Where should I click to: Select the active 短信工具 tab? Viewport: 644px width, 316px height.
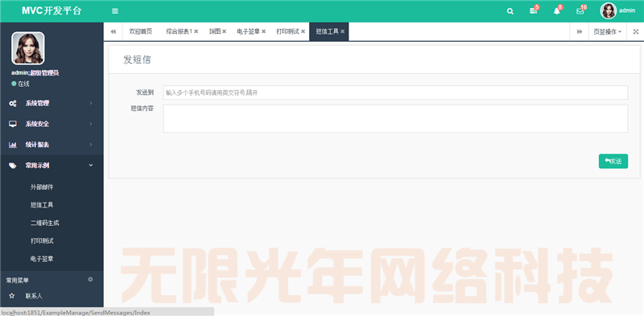pos(328,31)
